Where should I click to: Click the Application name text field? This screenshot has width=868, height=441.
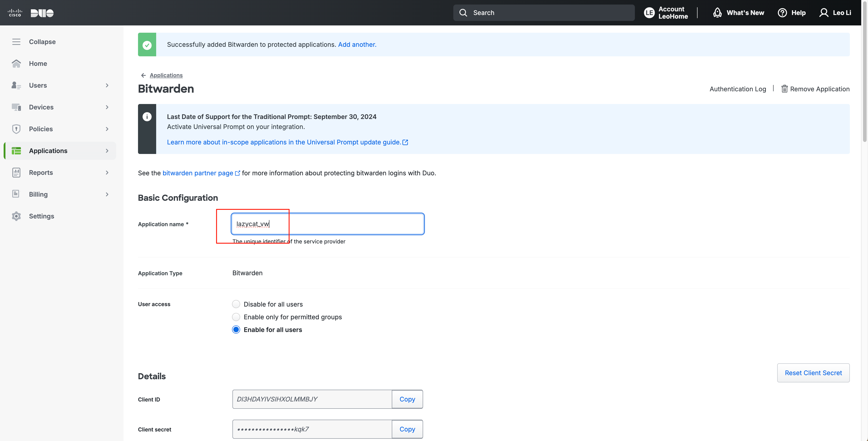328,224
